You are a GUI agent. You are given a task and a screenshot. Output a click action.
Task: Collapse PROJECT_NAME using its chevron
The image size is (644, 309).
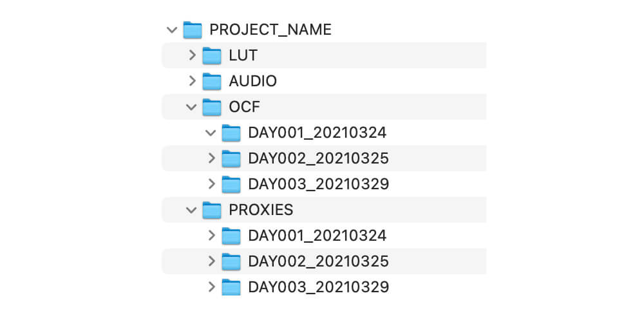click(172, 30)
